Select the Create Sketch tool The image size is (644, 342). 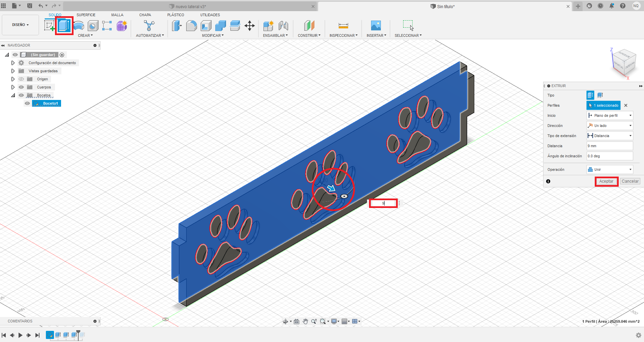pos(49,26)
